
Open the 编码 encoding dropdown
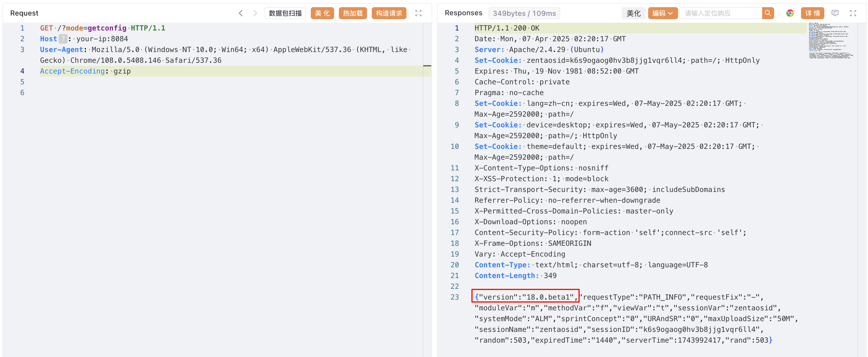[662, 13]
